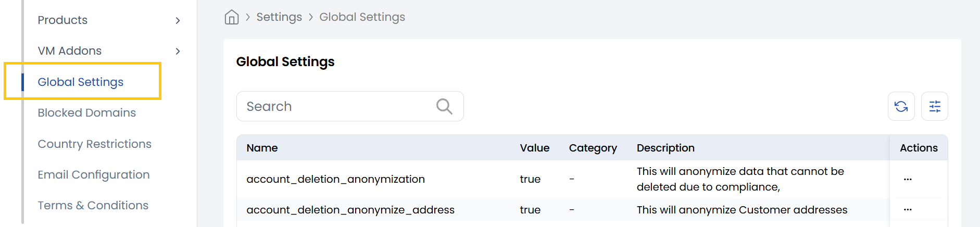Open the table filter options icon
Screen dimensions: 980x227
tap(934, 106)
